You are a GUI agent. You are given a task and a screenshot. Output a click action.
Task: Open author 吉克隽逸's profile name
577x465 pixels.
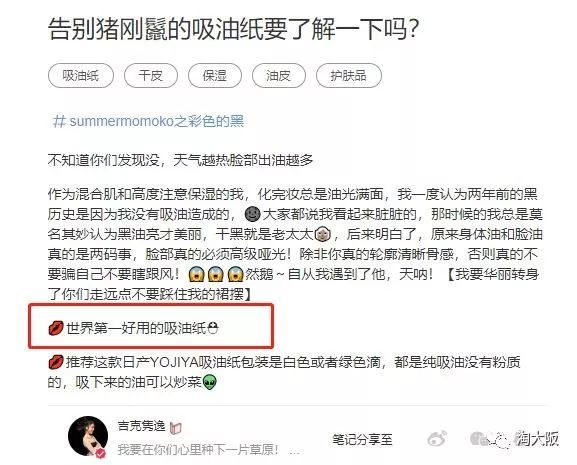(x=142, y=426)
